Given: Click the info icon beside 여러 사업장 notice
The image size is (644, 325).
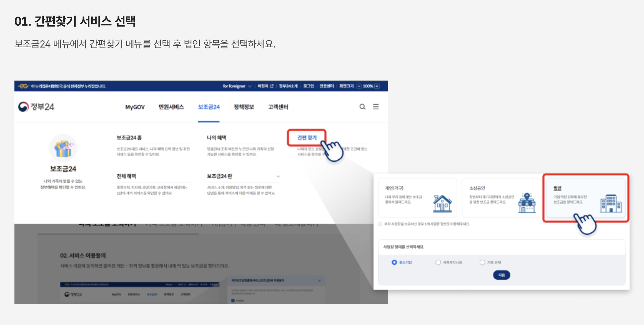Looking at the screenshot, I should click(x=380, y=224).
